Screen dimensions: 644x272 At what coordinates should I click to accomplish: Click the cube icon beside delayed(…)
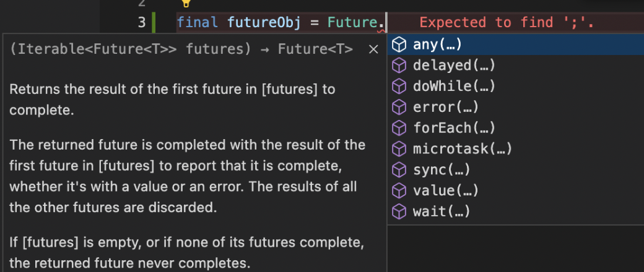click(399, 66)
